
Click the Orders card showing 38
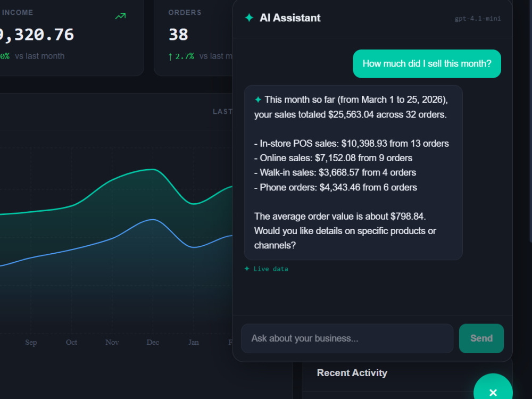point(194,37)
